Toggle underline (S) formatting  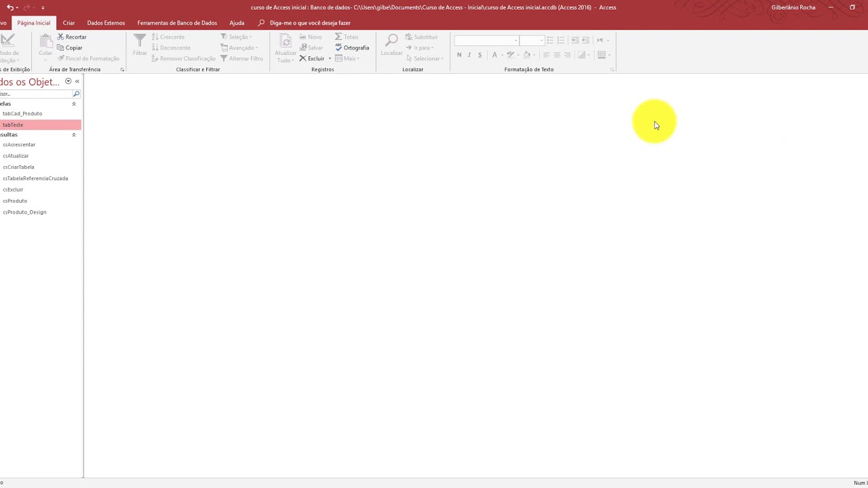(479, 55)
